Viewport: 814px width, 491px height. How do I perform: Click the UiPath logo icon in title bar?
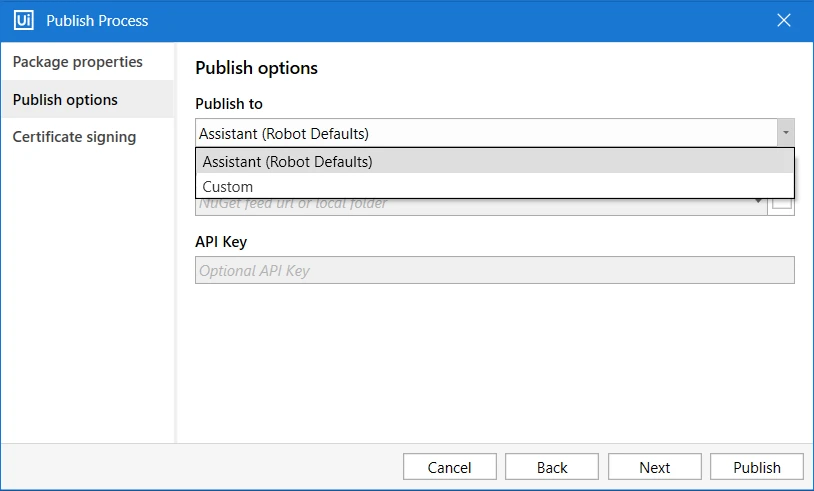(x=23, y=20)
